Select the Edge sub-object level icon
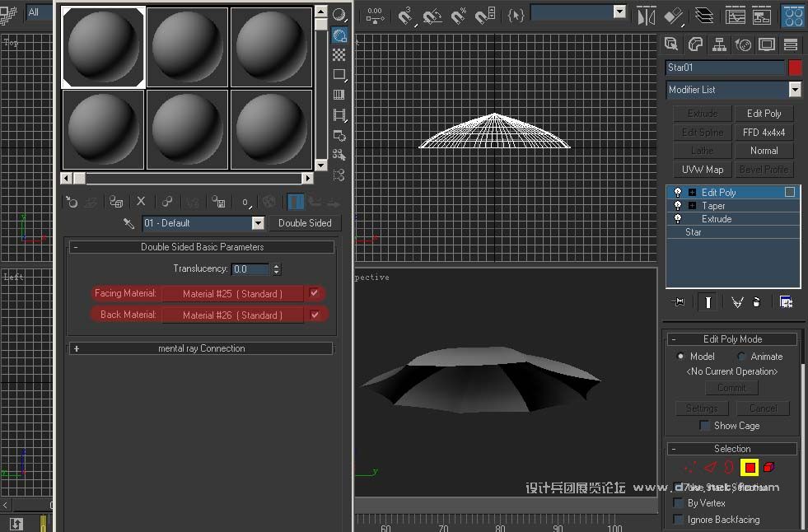The height and width of the screenshot is (532, 808). pos(711,467)
